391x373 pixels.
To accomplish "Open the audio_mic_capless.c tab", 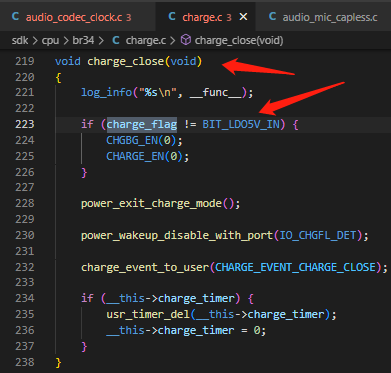I will tap(330, 17).
